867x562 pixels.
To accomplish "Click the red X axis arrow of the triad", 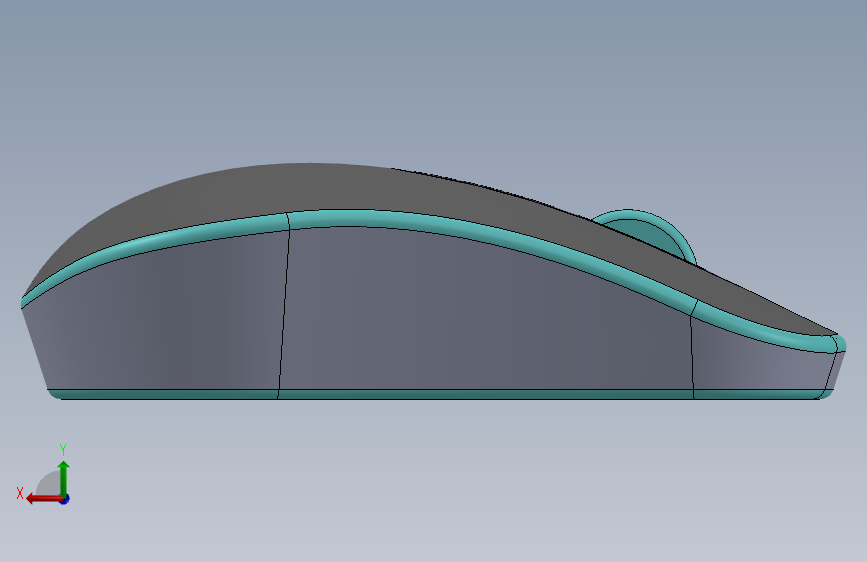I will [x=44, y=499].
